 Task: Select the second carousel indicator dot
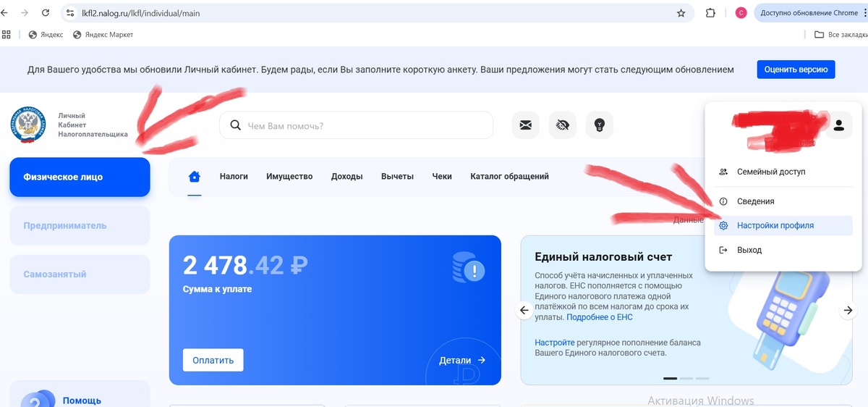686,378
